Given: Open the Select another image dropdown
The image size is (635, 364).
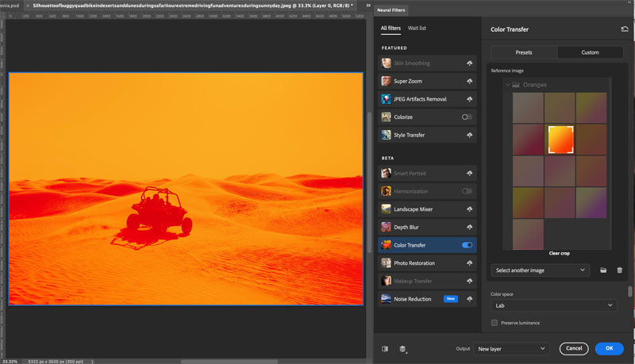Looking at the screenshot, I should tap(540, 270).
